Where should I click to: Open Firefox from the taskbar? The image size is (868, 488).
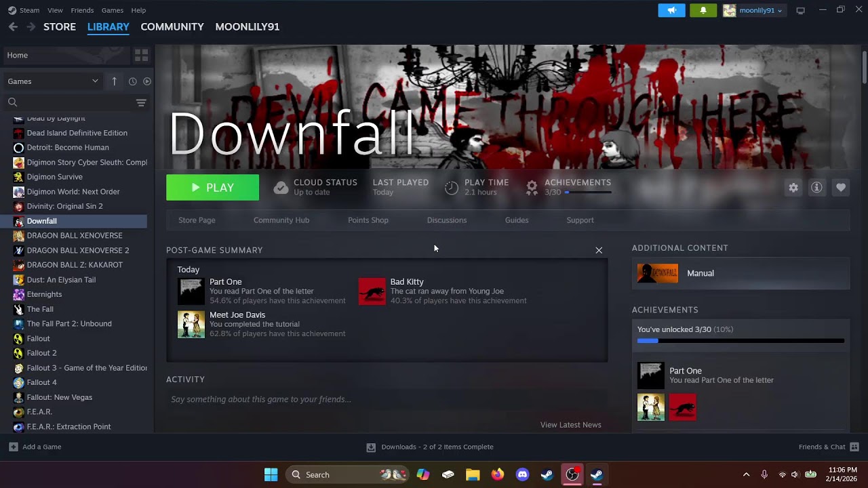pyautogui.click(x=498, y=474)
